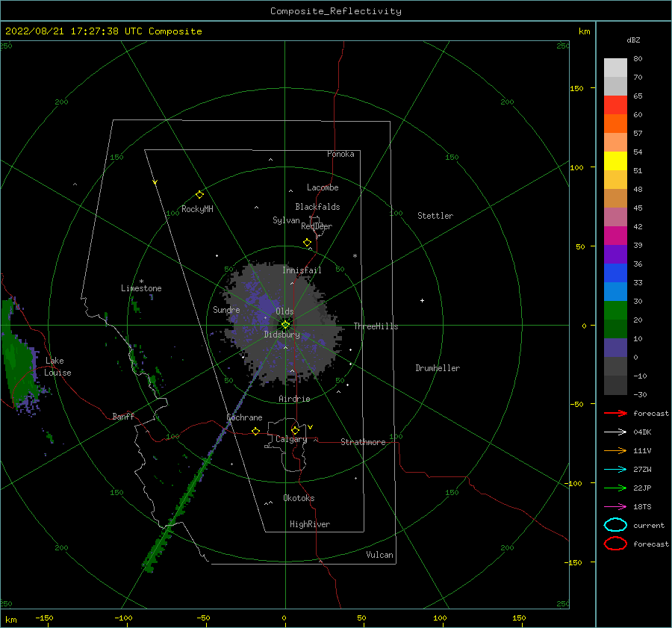Click the Airdrie label
This screenshot has height=628, width=672.
[294, 399]
